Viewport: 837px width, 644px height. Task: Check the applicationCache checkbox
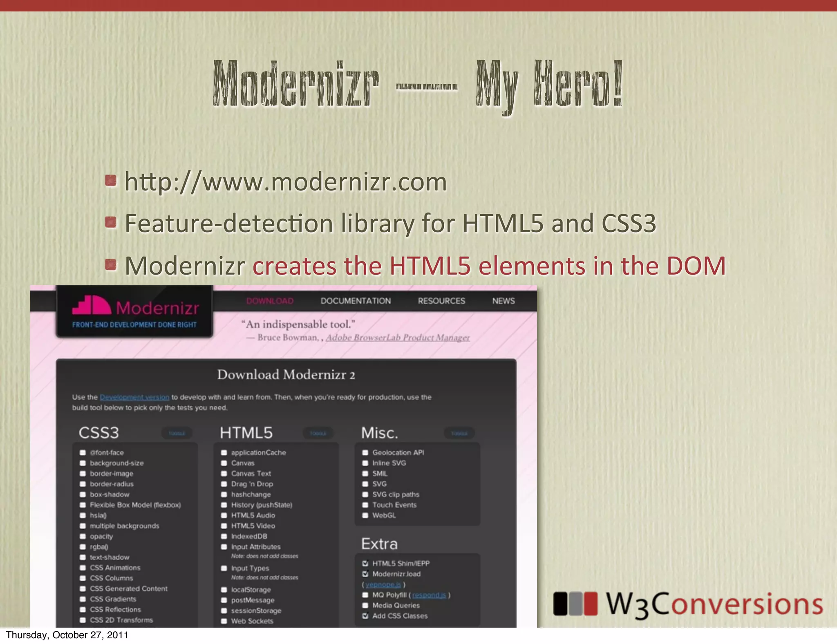click(x=224, y=453)
